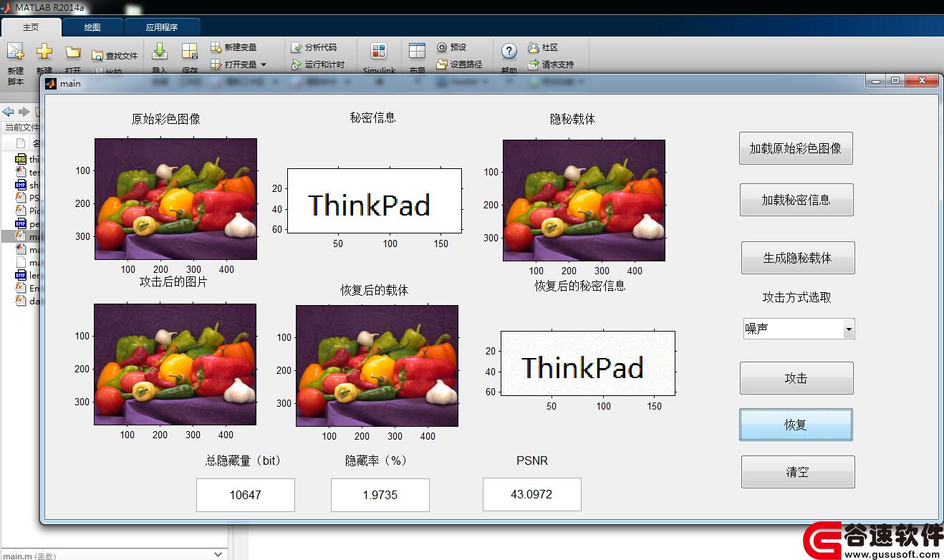Click the 攻击方式选取 label
The image size is (944, 560).
click(796, 297)
